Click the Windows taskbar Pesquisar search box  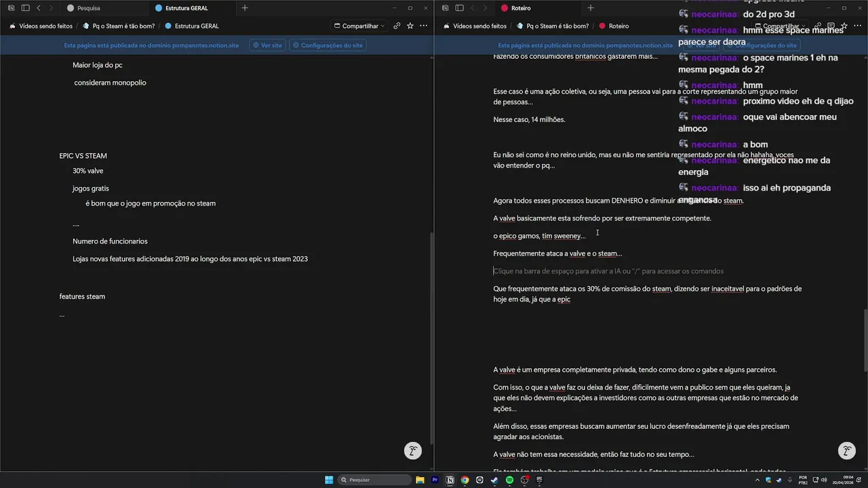375,480
